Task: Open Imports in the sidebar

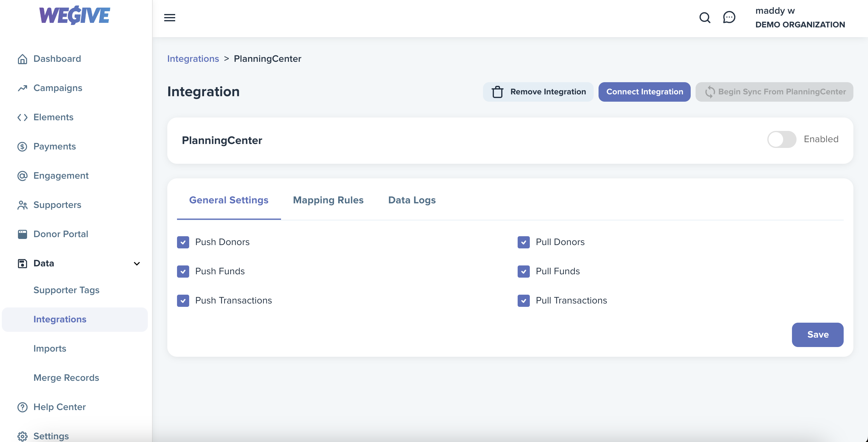Action: [x=50, y=349]
